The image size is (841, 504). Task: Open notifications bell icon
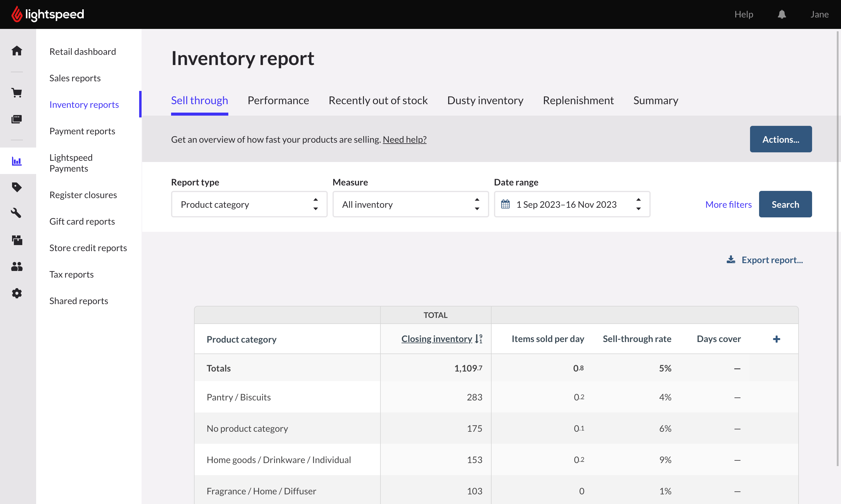(x=782, y=14)
